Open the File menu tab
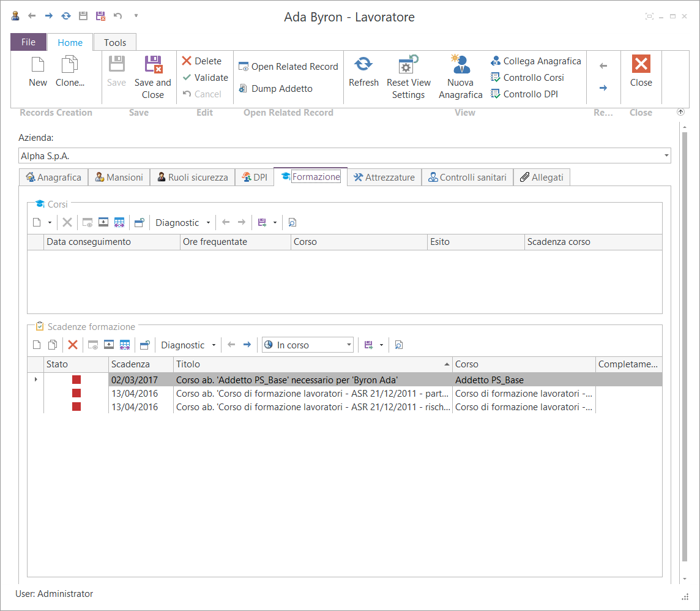Screen dimensions: 700x611 point(29,42)
